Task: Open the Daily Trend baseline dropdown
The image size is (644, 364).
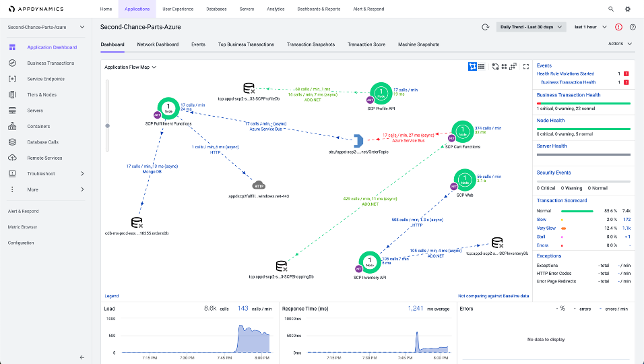Action: tap(531, 27)
